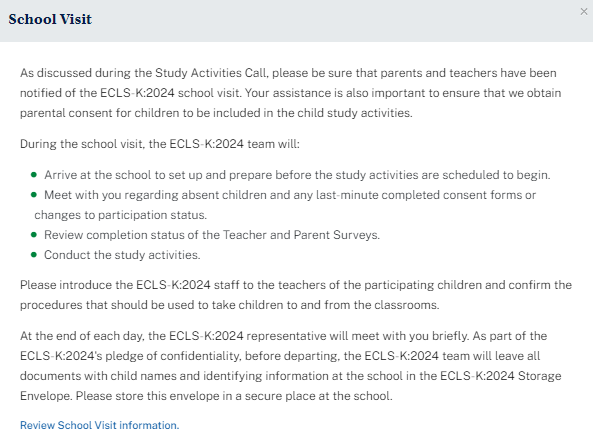The width and height of the screenshot is (593, 440).
Task: Click the line During the school visit
Action: tap(160, 144)
